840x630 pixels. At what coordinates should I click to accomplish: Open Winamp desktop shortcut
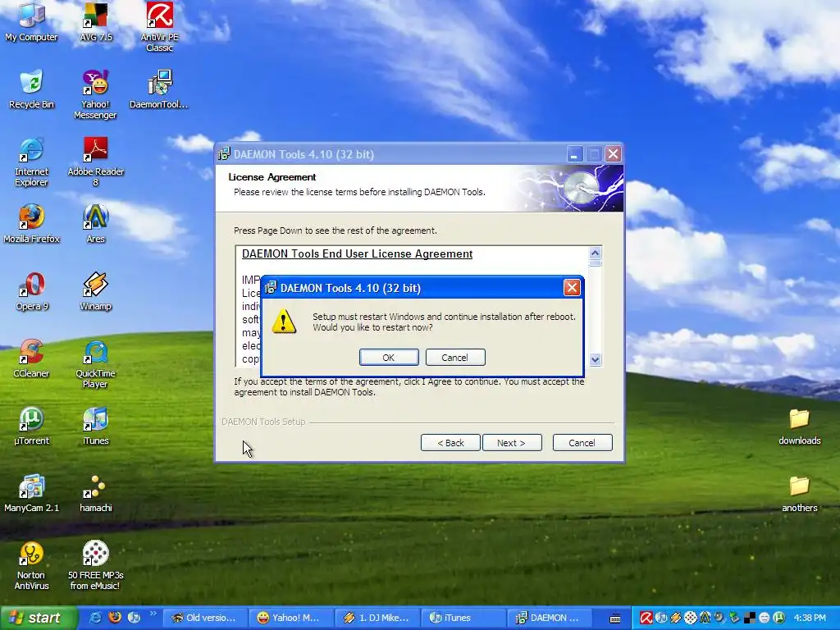tap(95, 291)
